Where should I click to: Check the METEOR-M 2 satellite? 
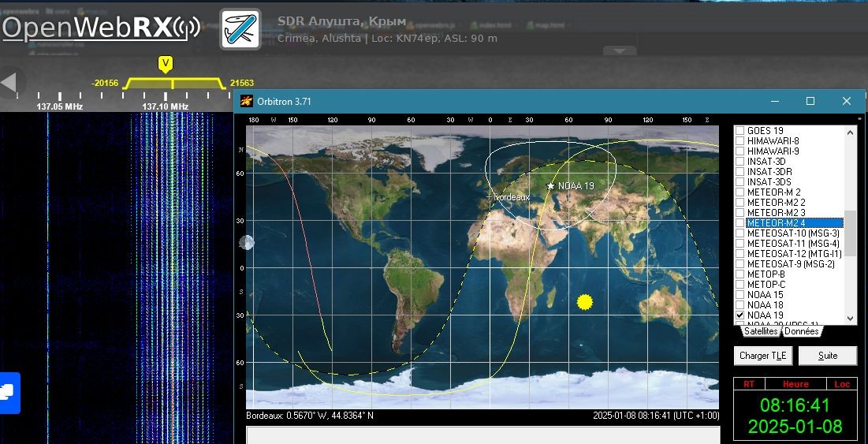pyautogui.click(x=739, y=192)
